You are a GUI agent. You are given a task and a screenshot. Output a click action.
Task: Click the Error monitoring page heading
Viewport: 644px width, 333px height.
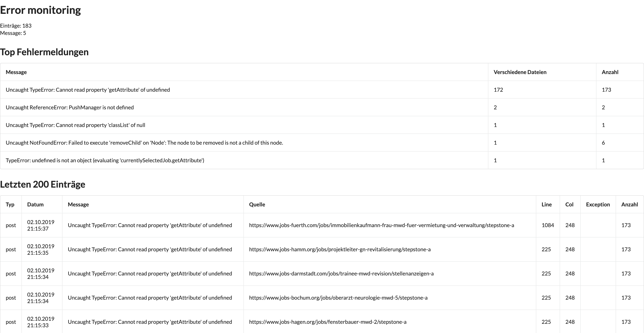click(x=40, y=10)
